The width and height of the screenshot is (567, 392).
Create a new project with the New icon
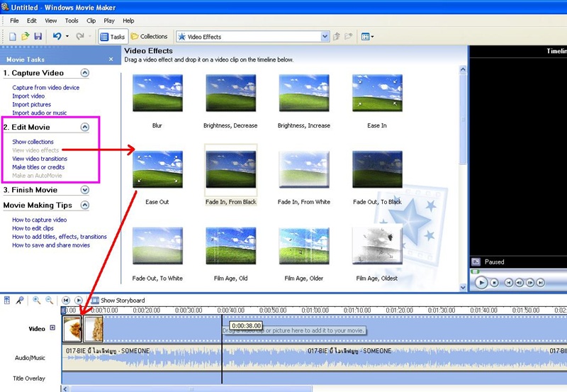[12, 37]
